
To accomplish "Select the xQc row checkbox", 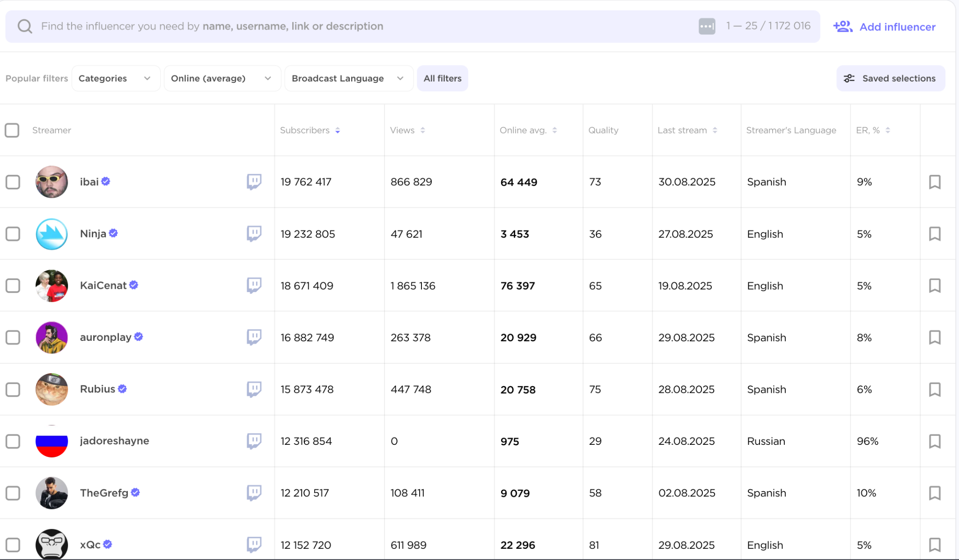I will [13, 545].
